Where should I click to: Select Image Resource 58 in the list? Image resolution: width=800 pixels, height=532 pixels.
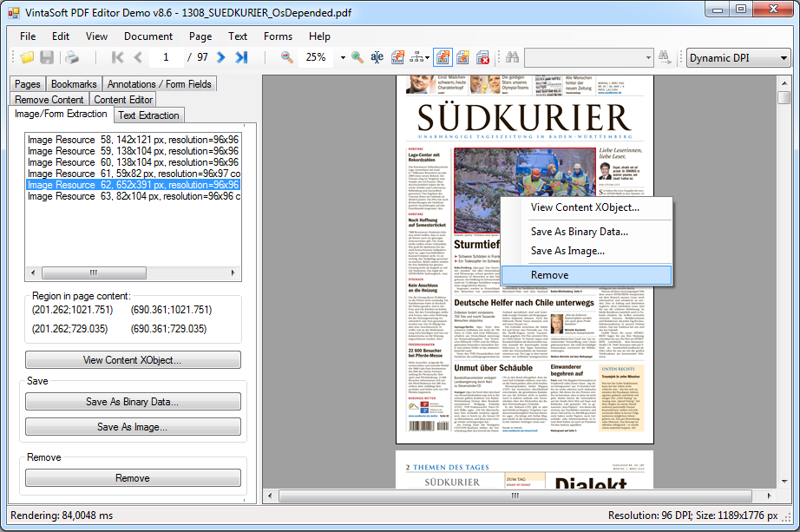(x=133, y=140)
